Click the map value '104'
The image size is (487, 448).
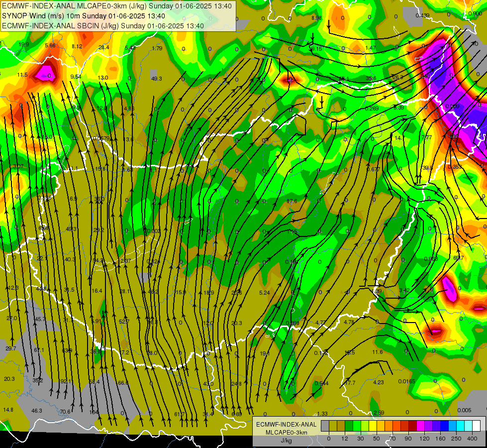[94, 412]
